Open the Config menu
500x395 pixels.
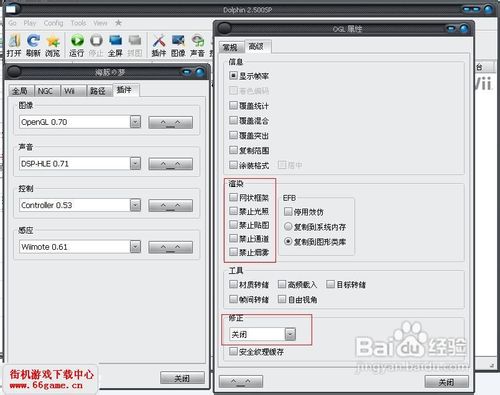pos(53,23)
